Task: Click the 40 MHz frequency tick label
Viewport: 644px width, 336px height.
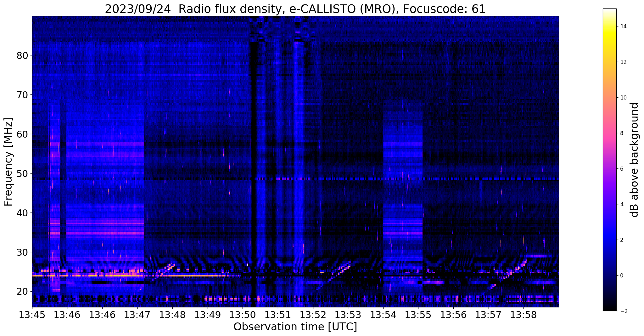Action: [x=22, y=213]
